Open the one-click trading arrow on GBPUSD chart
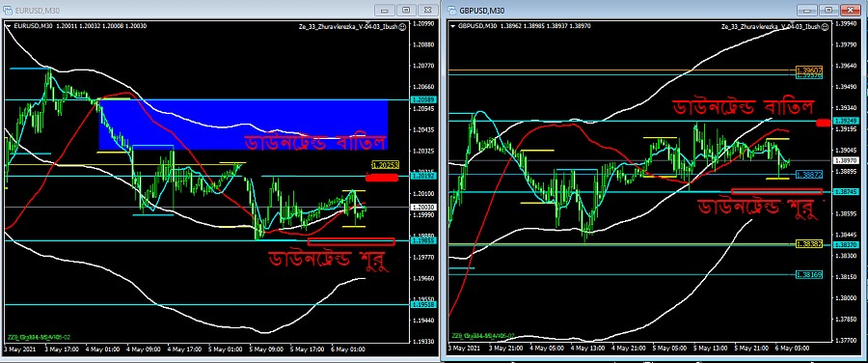Image resolution: width=868 pixels, height=363 pixels. point(453,26)
